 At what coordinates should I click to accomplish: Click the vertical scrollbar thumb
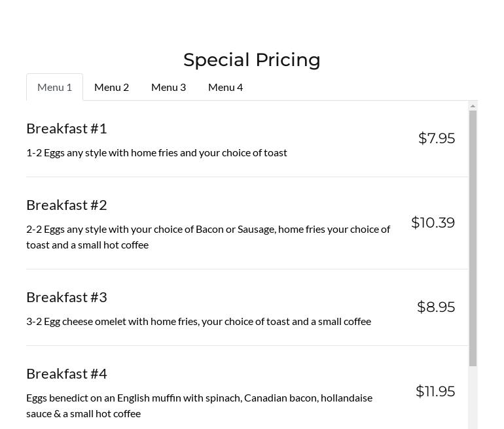[473, 235]
